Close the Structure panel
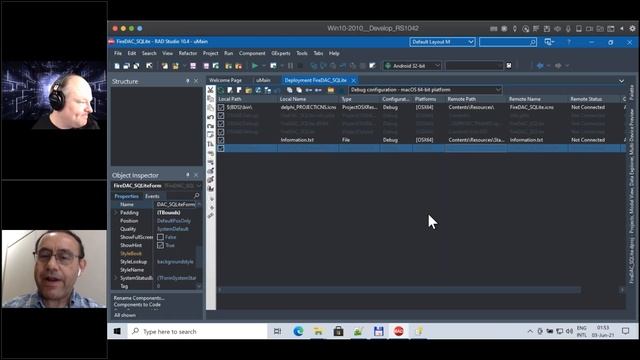This screenshot has height=360, width=640. 196,81
